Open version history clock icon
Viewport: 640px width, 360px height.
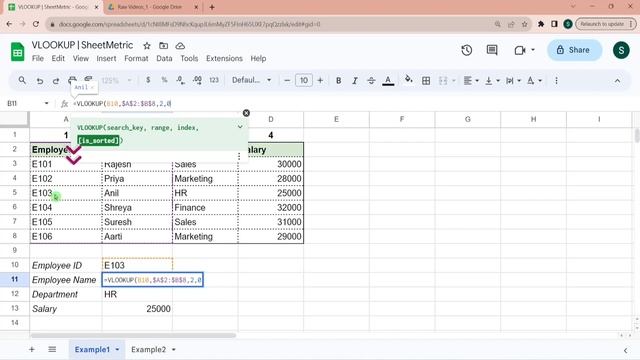[467, 50]
